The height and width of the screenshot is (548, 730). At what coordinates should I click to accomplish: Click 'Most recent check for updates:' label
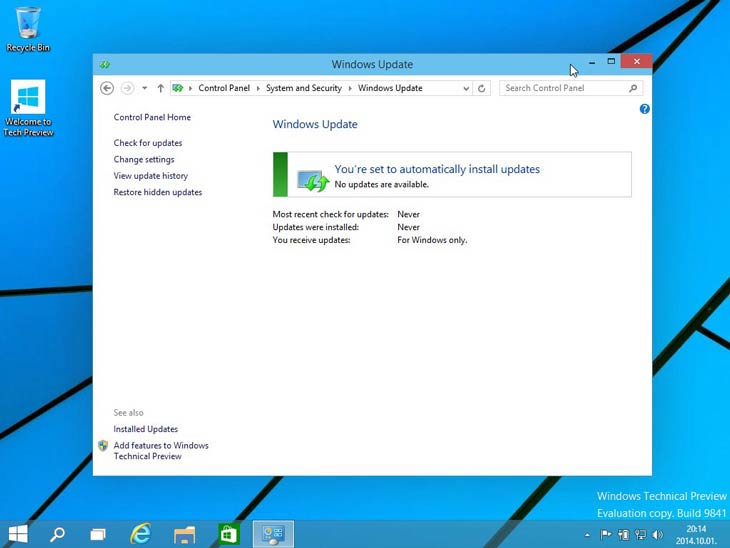point(331,214)
